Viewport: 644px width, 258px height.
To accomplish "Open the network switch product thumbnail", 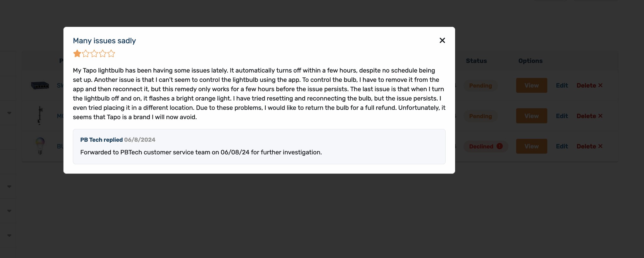I will (x=40, y=85).
